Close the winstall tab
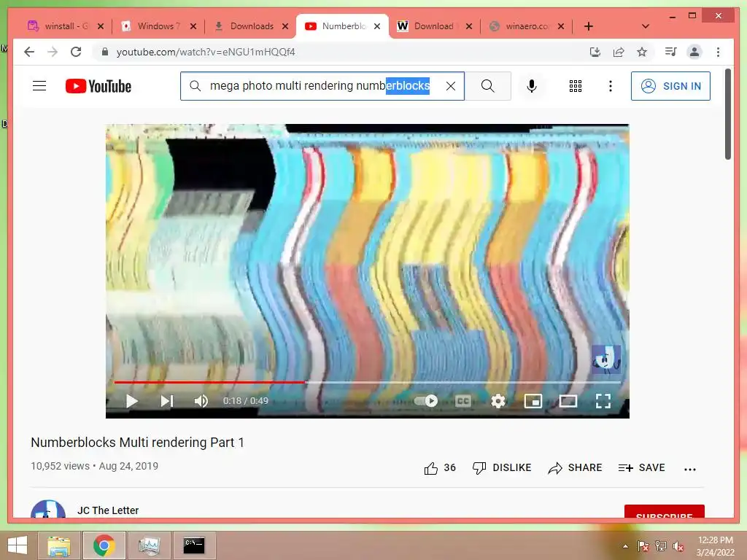 [x=101, y=26]
